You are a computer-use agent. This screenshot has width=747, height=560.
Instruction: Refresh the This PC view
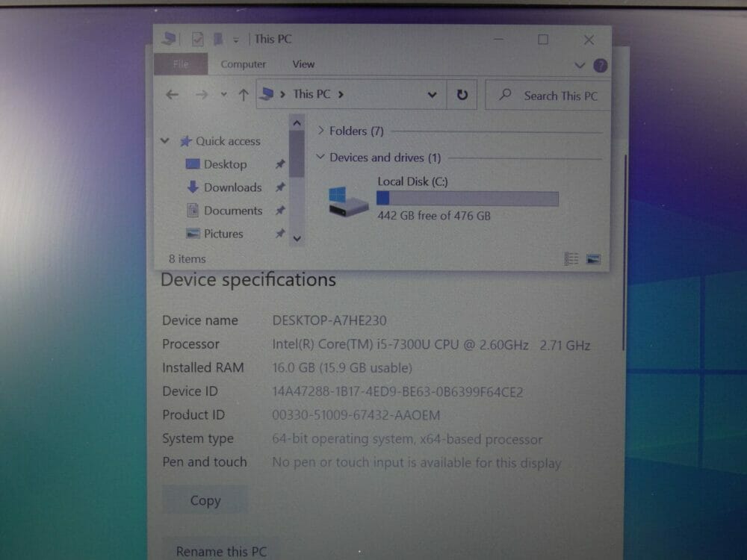click(x=462, y=95)
